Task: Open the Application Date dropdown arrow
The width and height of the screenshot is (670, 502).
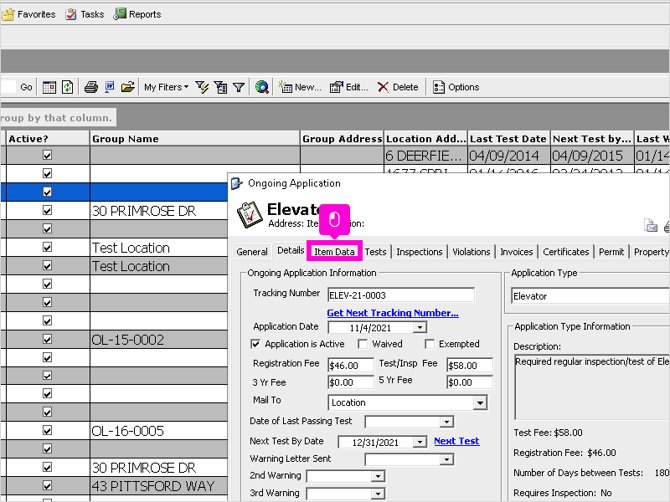Action: pyautogui.click(x=420, y=328)
